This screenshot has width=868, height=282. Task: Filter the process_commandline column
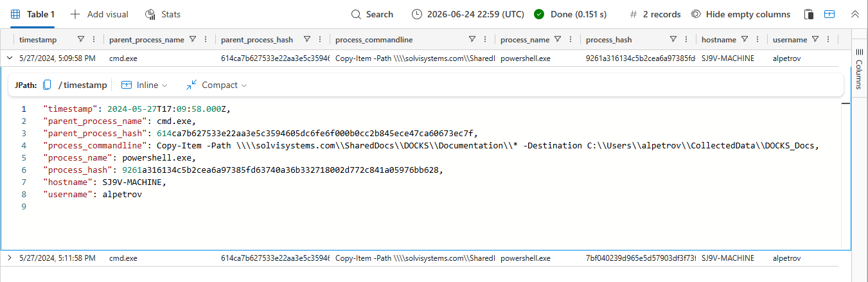pyautogui.click(x=472, y=39)
